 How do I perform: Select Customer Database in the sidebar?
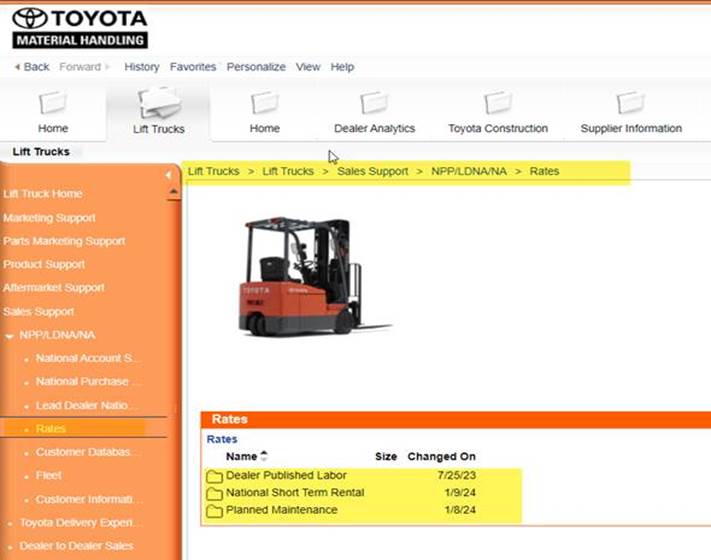coord(88,452)
